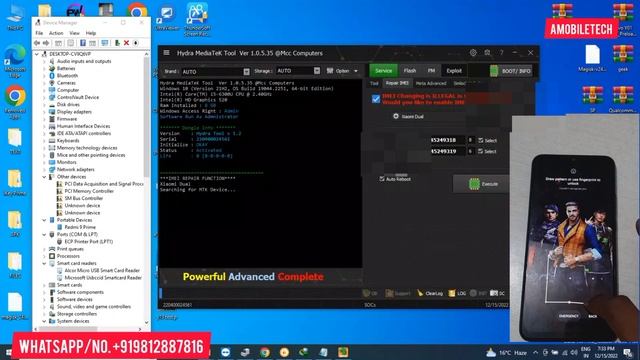Switch to the Service tab

click(x=383, y=71)
